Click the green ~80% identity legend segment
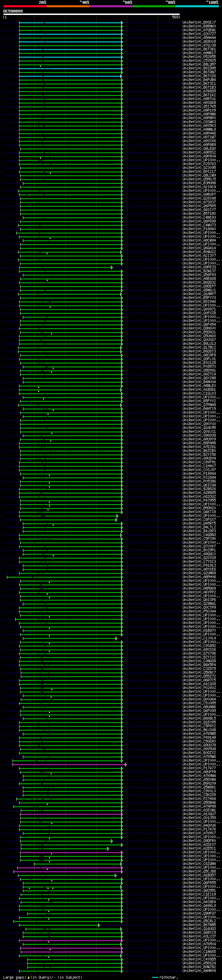 point(154,6)
